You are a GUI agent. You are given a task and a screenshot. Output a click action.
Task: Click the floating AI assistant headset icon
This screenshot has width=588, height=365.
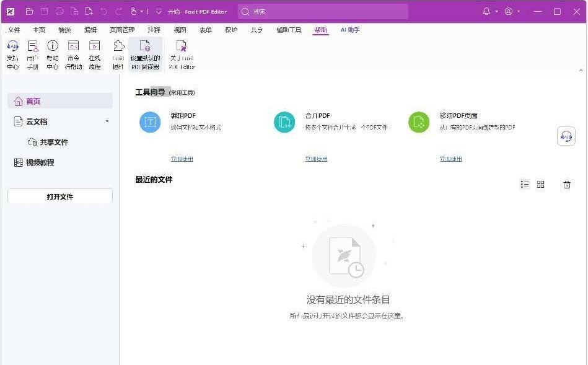(566, 136)
